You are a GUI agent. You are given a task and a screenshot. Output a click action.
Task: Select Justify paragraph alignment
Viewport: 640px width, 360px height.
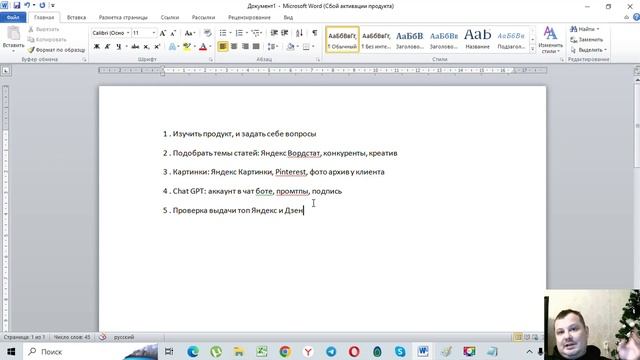point(256,47)
